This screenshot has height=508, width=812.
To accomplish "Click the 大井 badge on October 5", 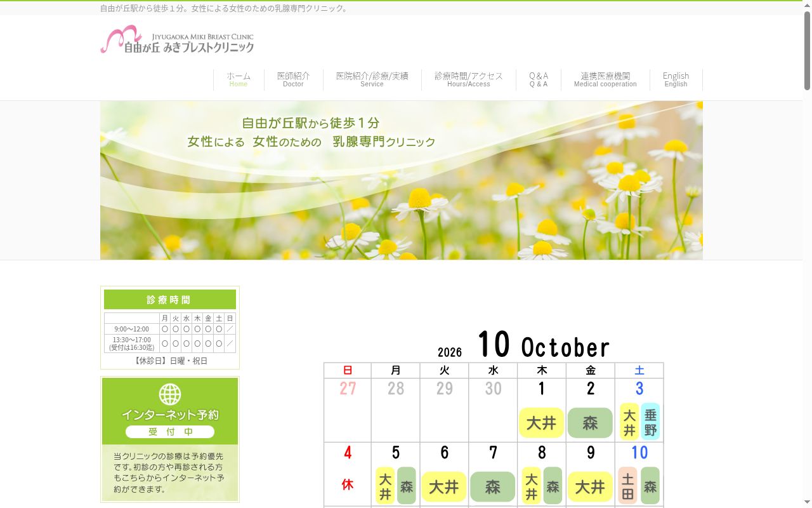I will [x=385, y=486].
